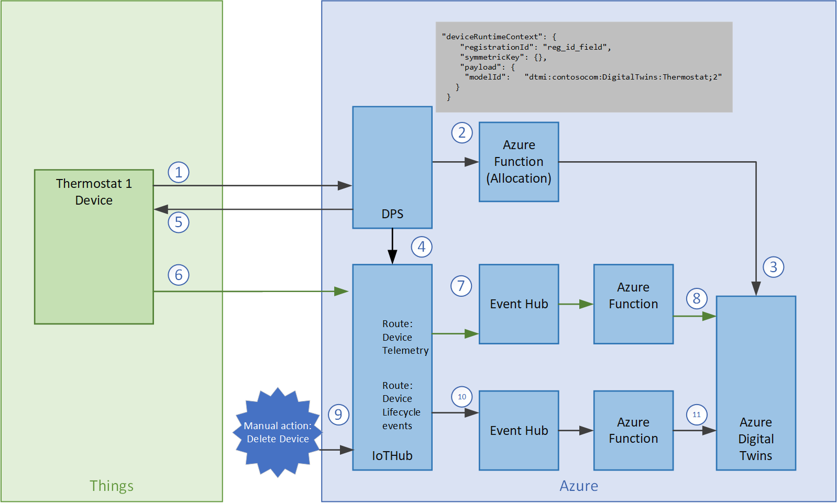Image resolution: width=837 pixels, height=504 pixels.
Task: Select the Azure Function (Allocation) box
Action: tap(519, 162)
